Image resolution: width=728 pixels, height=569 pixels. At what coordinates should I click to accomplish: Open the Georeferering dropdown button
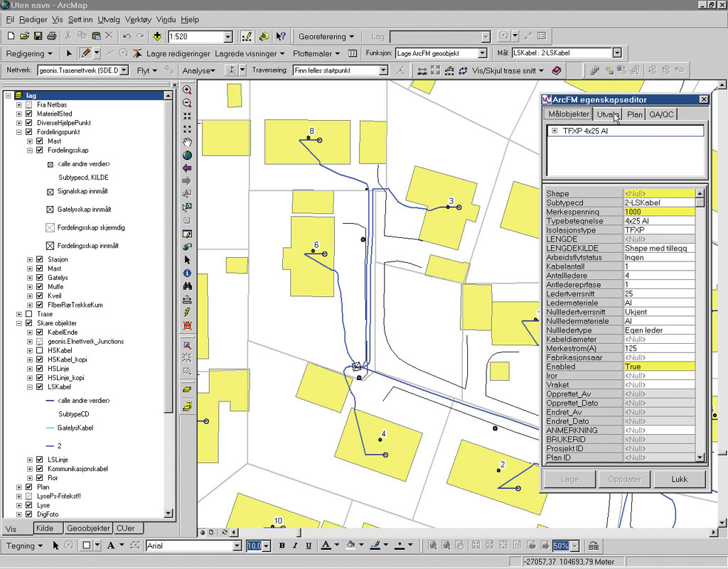tap(326, 36)
